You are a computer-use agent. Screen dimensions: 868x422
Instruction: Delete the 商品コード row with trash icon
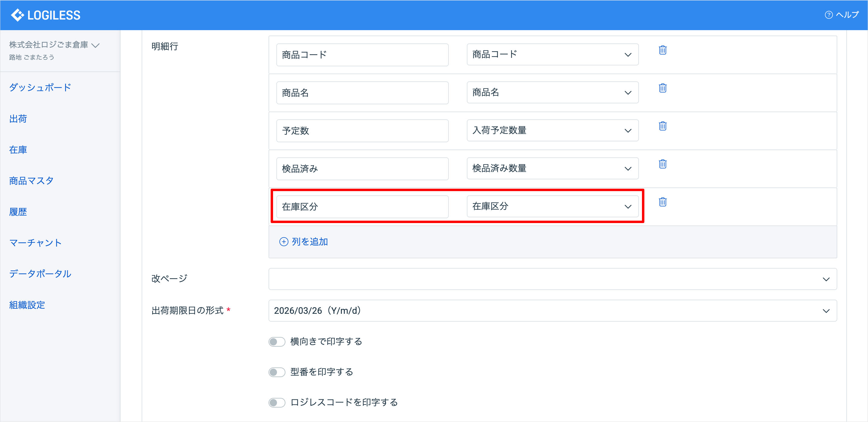click(x=662, y=50)
